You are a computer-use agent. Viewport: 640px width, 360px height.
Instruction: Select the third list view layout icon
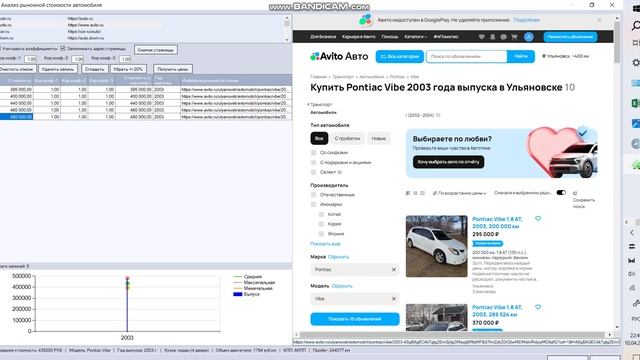422,193
